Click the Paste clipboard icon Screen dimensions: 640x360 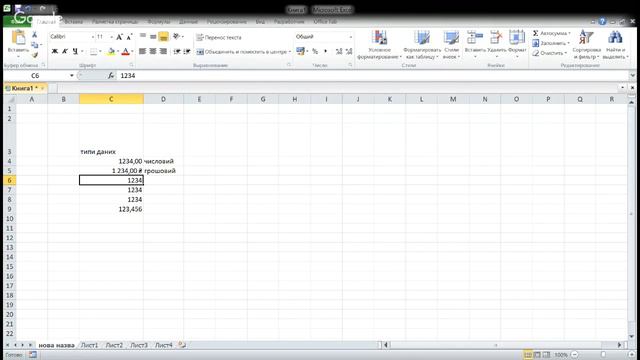tap(18, 38)
